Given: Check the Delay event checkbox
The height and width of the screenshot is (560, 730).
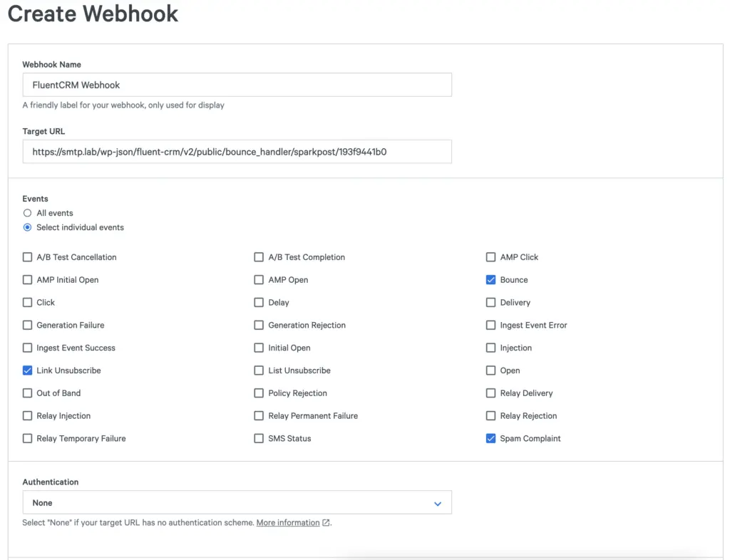Looking at the screenshot, I should pos(259,302).
